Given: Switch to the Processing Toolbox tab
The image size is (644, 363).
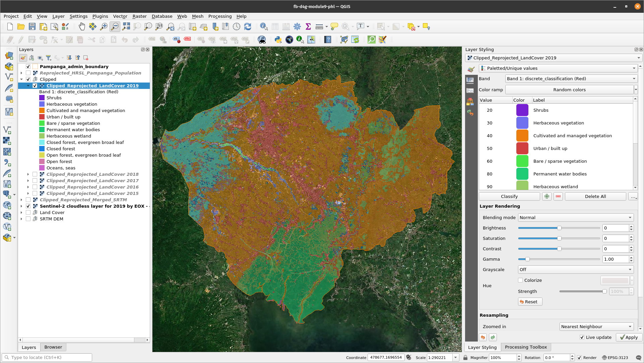Looking at the screenshot, I should click(525, 347).
